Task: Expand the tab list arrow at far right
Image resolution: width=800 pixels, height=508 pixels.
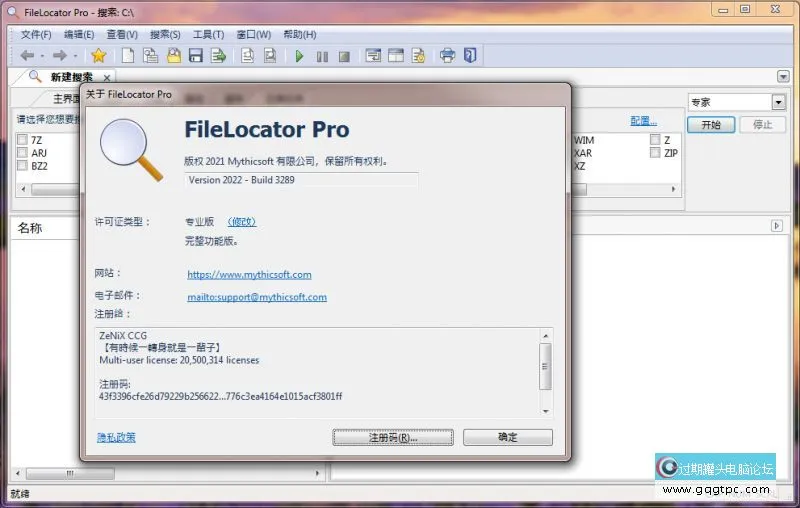Action: click(783, 77)
